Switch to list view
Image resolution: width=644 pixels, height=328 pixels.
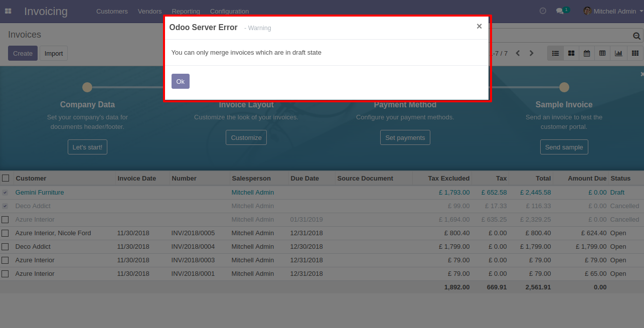(555, 53)
